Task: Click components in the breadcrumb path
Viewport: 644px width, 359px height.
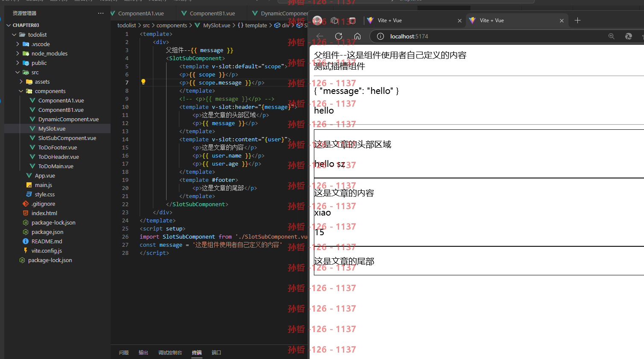Action: (172, 25)
